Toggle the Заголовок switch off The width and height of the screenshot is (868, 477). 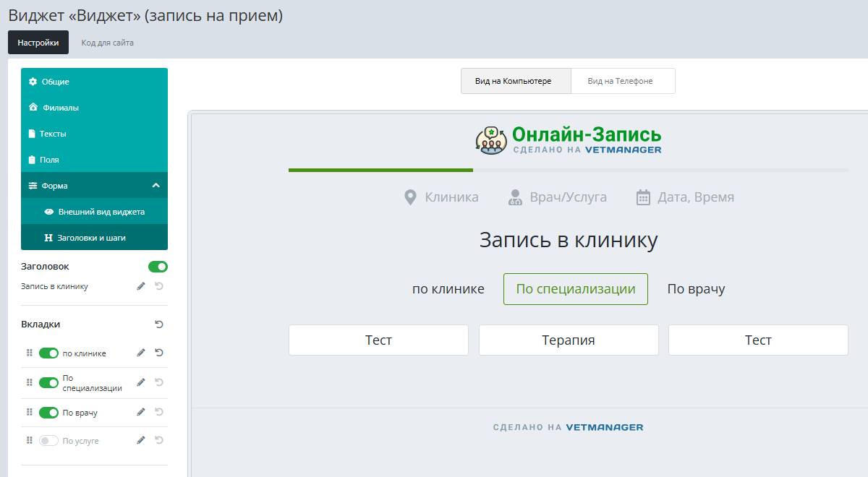pyautogui.click(x=158, y=267)
